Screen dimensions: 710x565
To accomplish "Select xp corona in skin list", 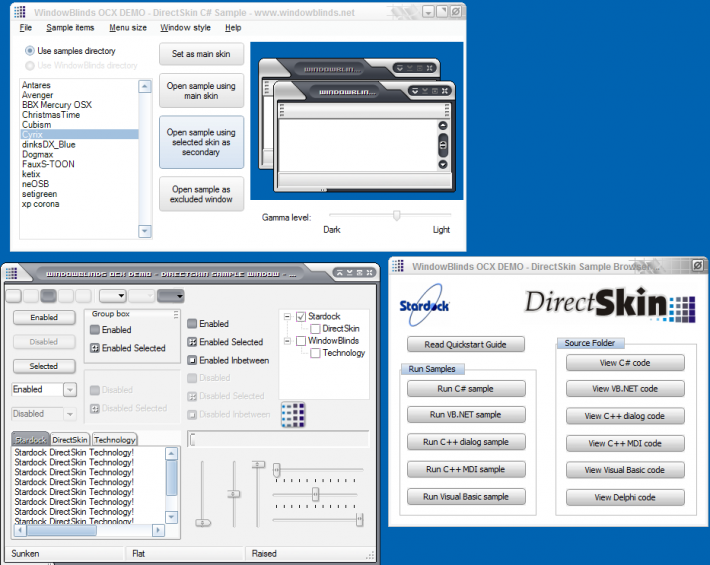I will coord(79,204).
